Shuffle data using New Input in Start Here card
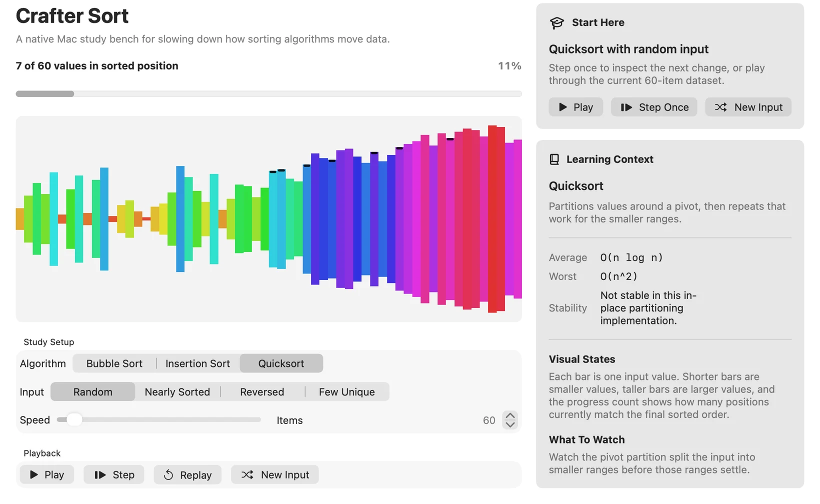The image size is (820, 504). pyautogui.click(x=748, y=107)
